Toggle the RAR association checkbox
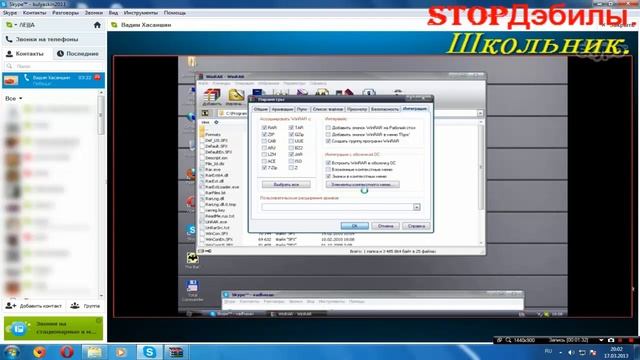The image size is (640, 360). point(264,128)
